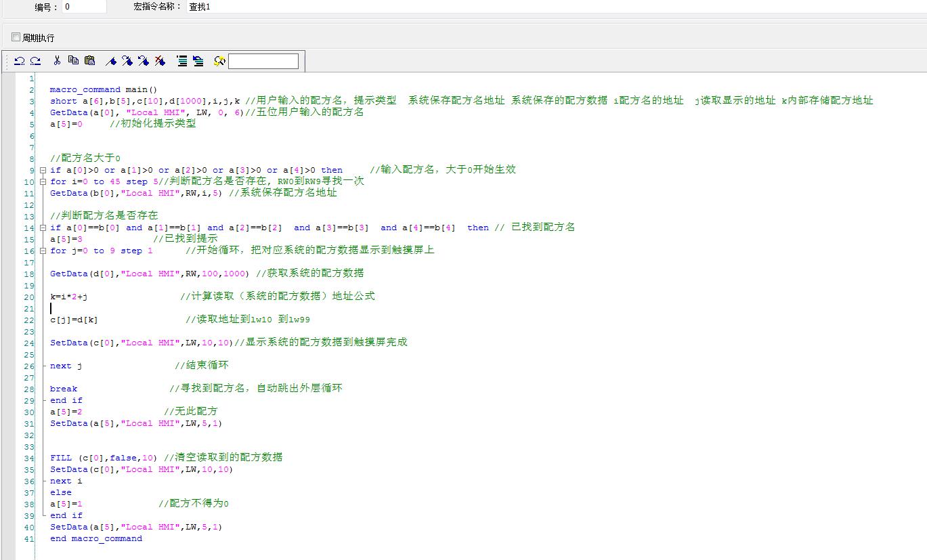Image resolution: width=927 pixels, height=560 pixels.
Task: Fold the for j loop on line 16
Action: coord(43,251)
